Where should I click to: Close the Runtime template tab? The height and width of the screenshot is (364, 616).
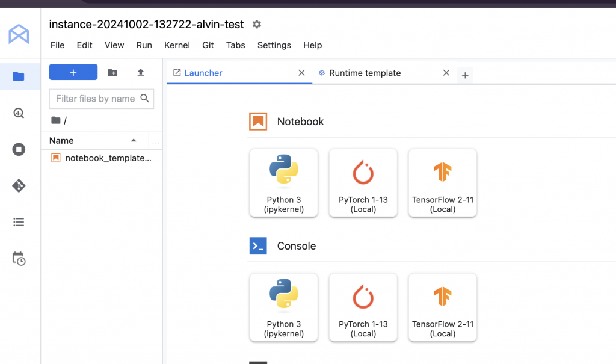tap(446, 73)
